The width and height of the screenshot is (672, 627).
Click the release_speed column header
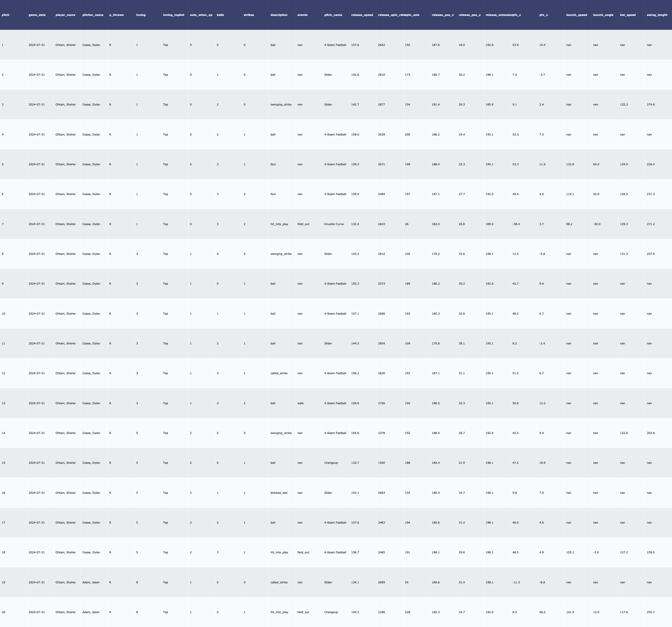(362, 15)
